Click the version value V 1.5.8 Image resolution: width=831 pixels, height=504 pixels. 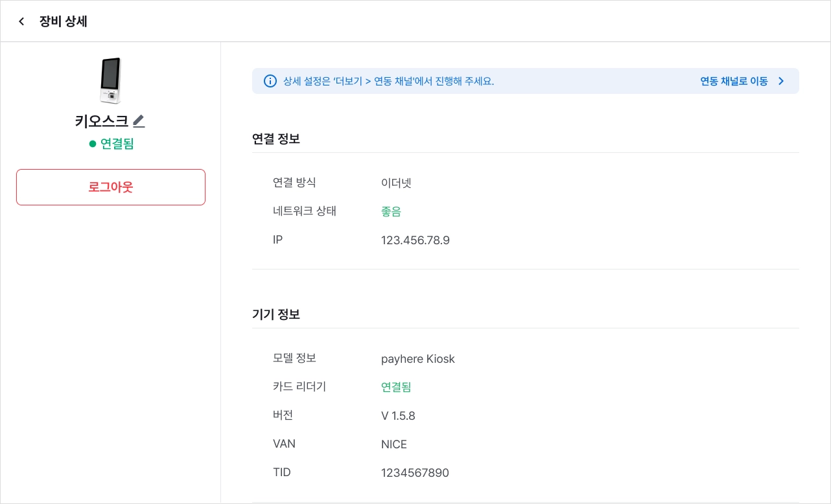(x=398, y=416)
